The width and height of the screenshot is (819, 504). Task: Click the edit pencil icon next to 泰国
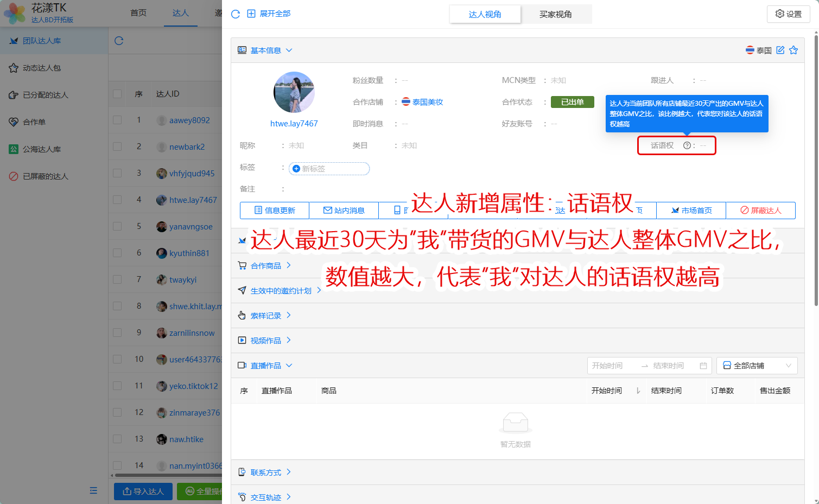(x=780, y=50)
